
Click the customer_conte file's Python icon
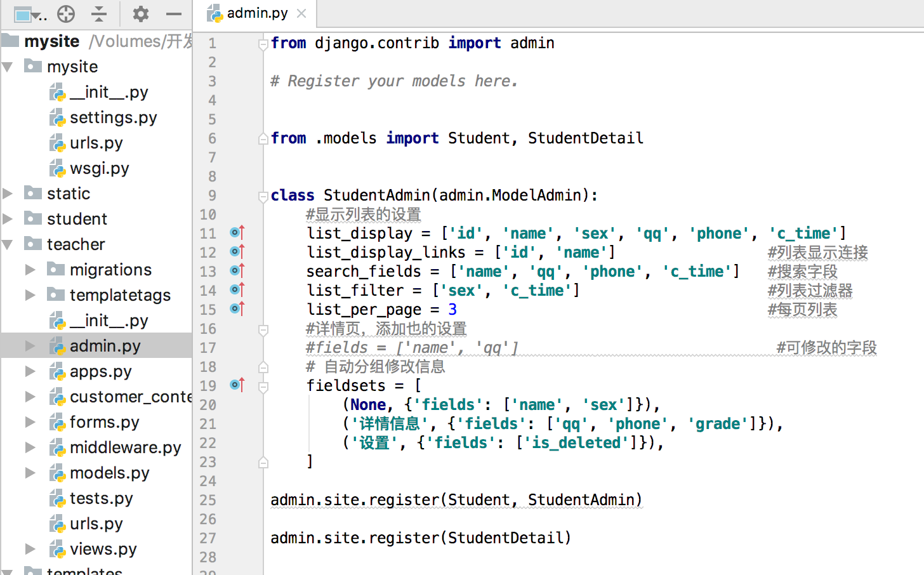(x=57, y=397)
